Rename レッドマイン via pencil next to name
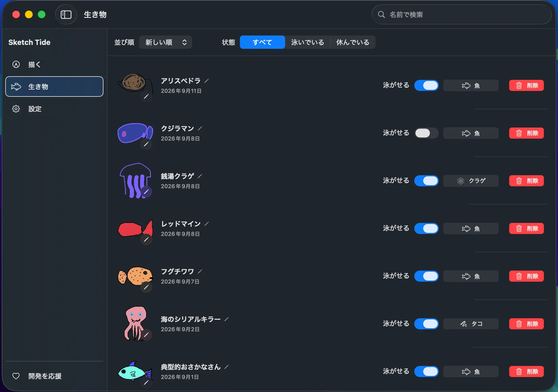558x392 pixels. 207,224
